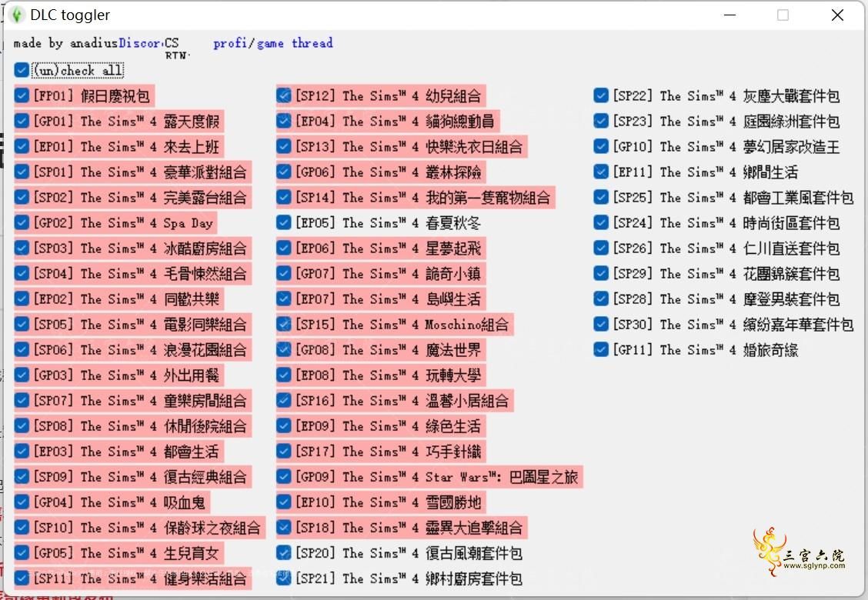
Task: Toggle the [EP07] checkbox
Action: pyautogui.click(x=283, y=299)
